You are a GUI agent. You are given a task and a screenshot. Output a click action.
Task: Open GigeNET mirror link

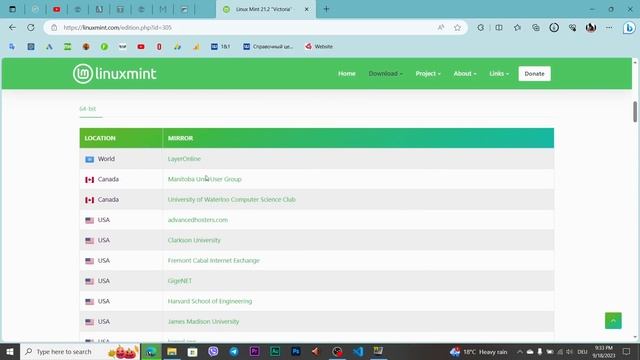click(180, 281)
